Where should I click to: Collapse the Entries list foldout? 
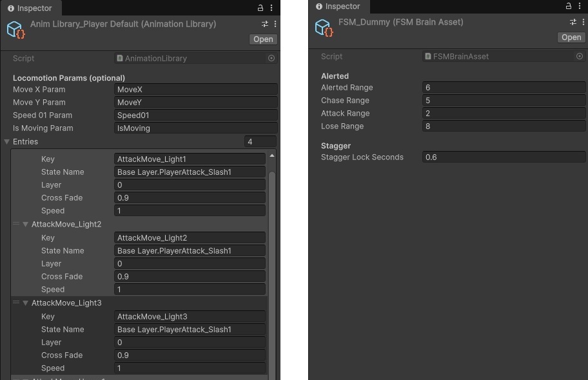(7, 141)
